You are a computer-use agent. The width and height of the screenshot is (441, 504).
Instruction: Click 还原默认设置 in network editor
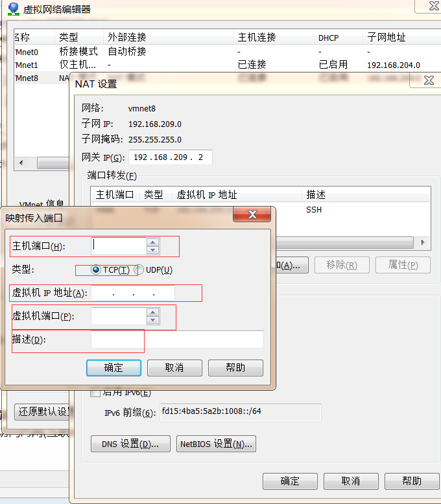tap(43, 412)
